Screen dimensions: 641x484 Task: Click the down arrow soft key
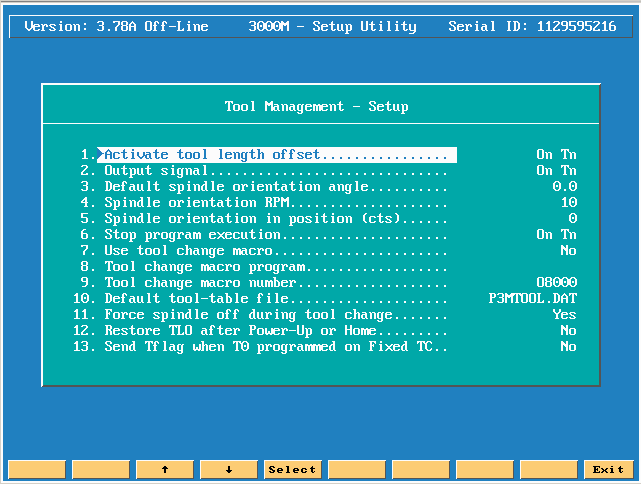pos(229,469)
